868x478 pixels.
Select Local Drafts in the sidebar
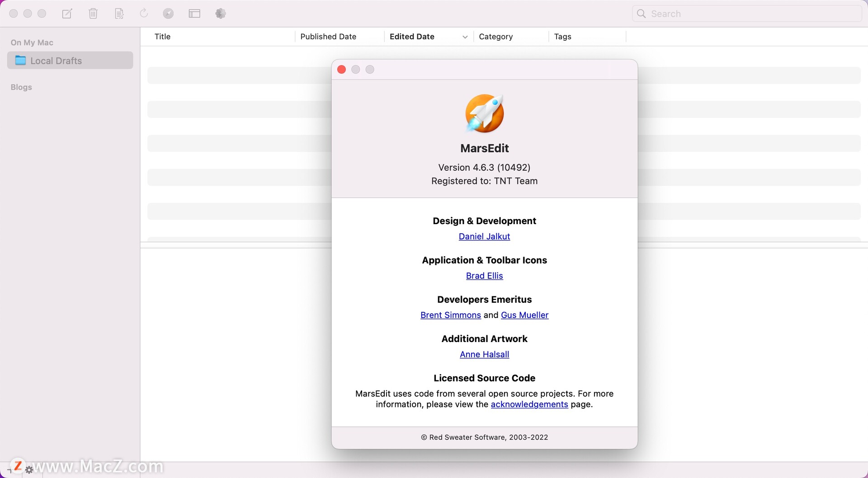tap(56, 61)
